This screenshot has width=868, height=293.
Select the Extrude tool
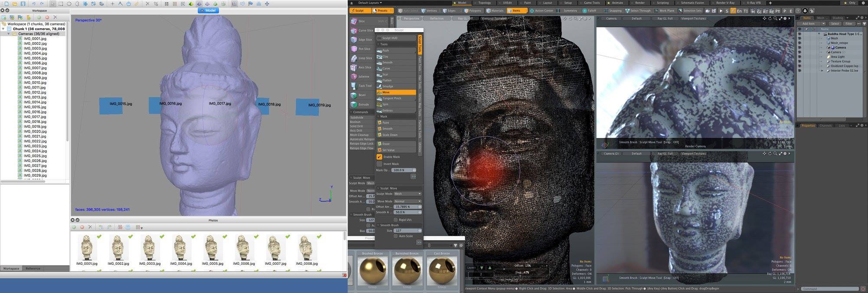point(362,105)
